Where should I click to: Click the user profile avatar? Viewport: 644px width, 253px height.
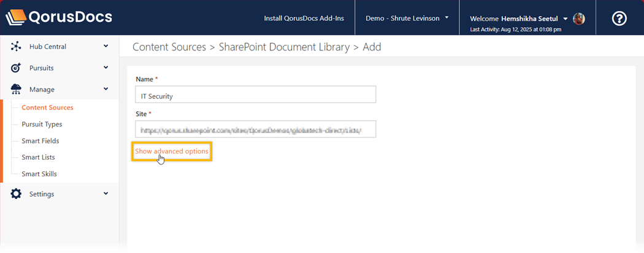[578, 18]
